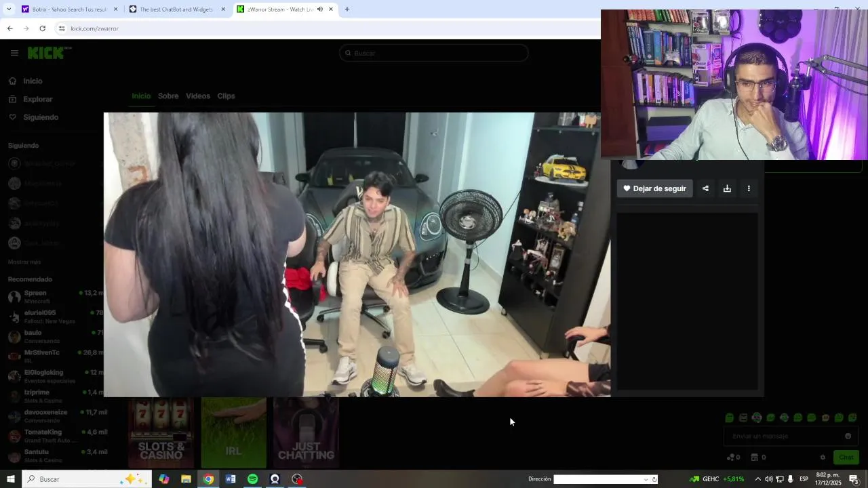Click the browser forward arrow
The image size is (868, 488).
(x=26, y=28)
